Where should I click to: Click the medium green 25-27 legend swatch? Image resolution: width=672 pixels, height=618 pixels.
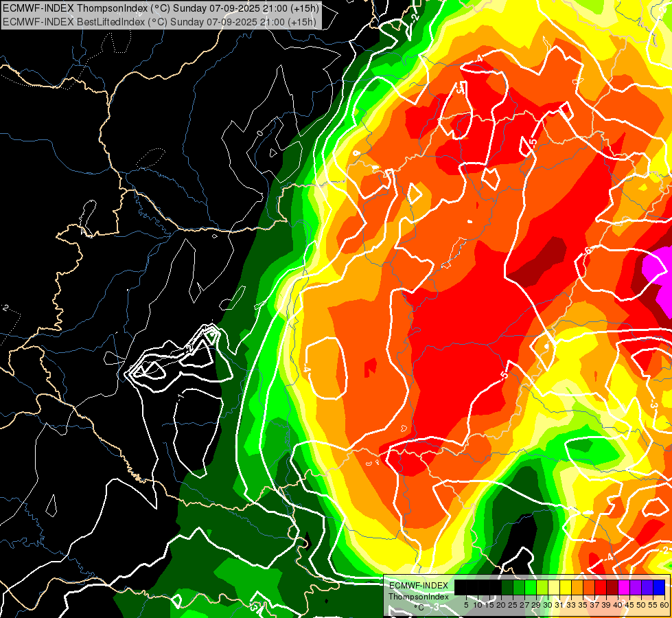[x=519, y=587]
